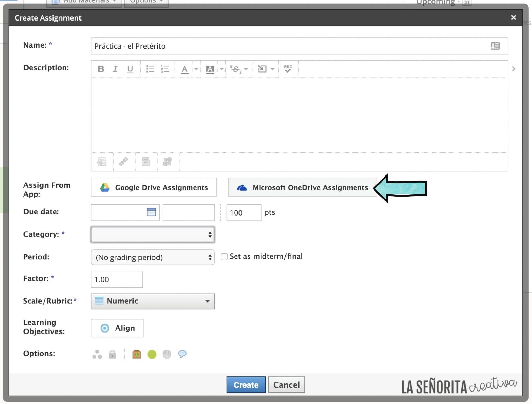Toggle underline formatting in description toolbar
The height and width of the screenshot is (404, 532).
click(130, 69)
